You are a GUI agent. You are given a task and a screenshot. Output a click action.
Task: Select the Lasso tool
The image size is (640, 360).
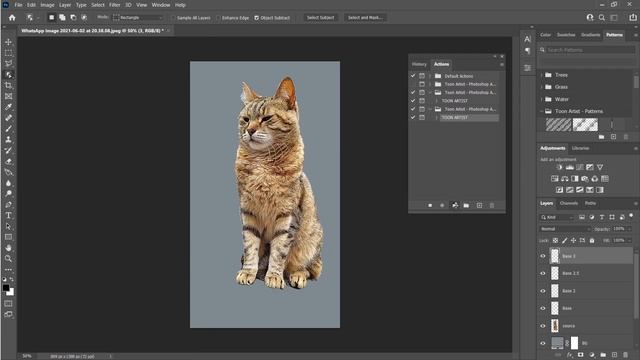tap(8, 64)
